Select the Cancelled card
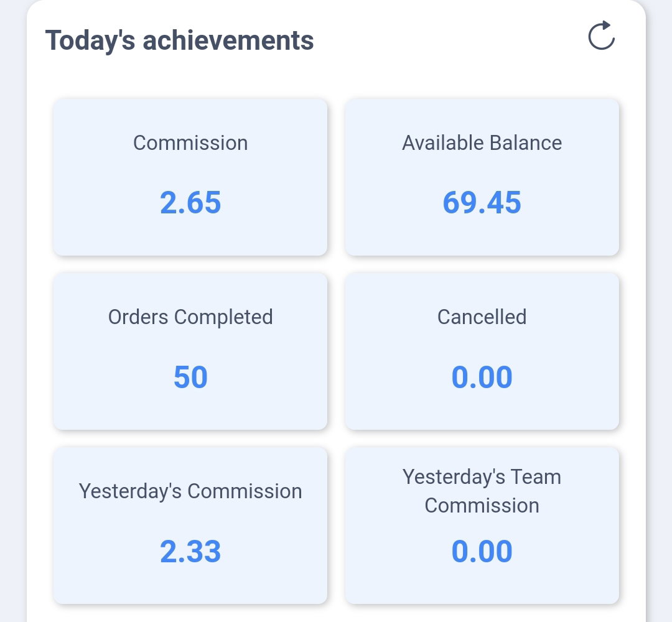The image size is (672, 622). pos(482,351)
